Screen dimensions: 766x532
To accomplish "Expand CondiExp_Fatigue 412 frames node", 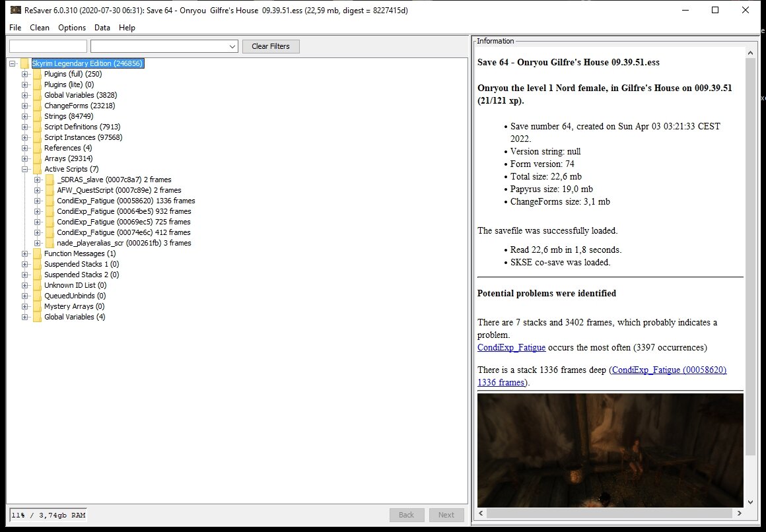I will coord(38,232).
